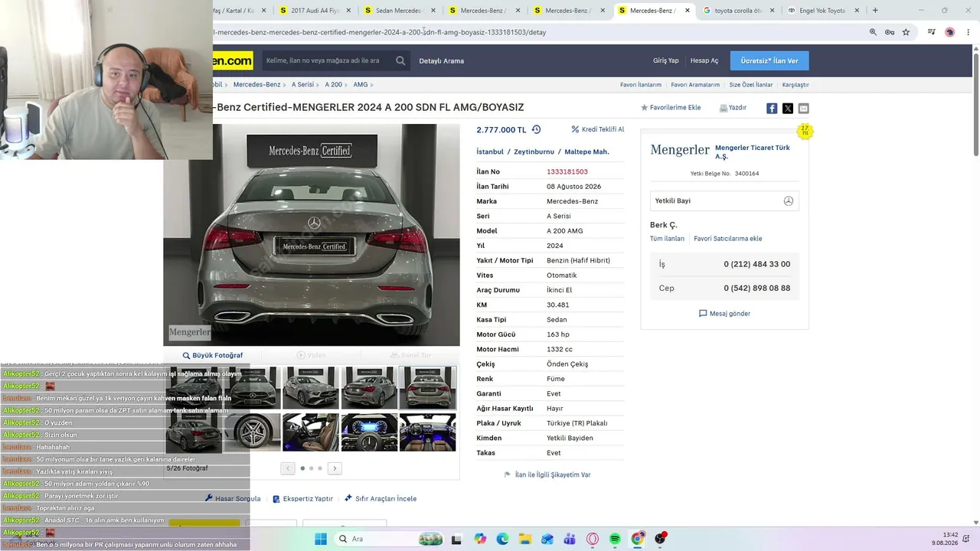Open the password manager key icon
Image resolution: width=980 pixels, height=551 pixels.
[890, 32]
